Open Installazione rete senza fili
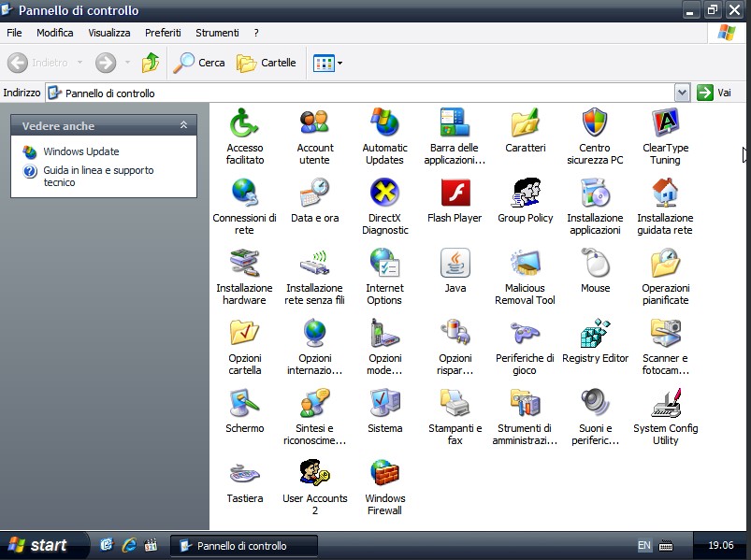The width and height of the screenshot is (751, 560). click(x=314, y=276)
